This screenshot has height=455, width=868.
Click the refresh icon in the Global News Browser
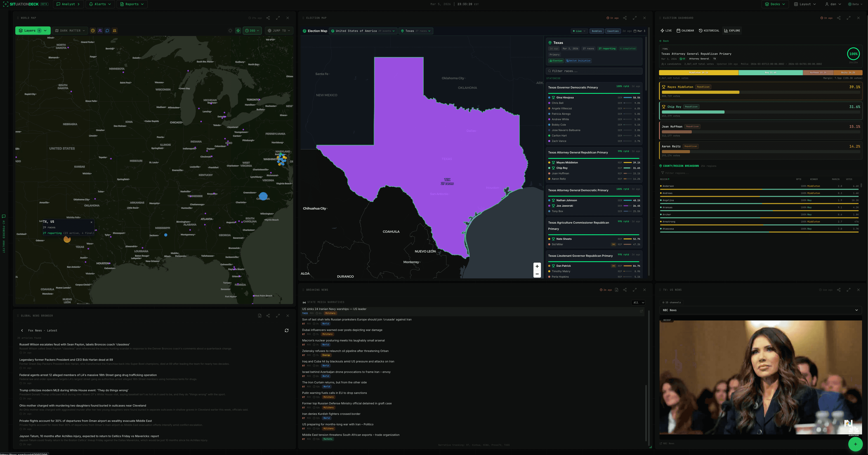[x=287, y=330]
